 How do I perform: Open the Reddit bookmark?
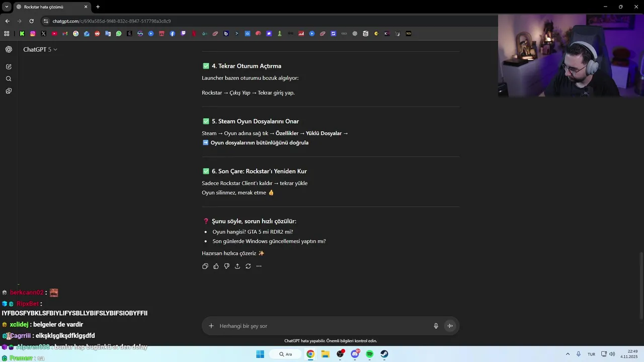97,34
